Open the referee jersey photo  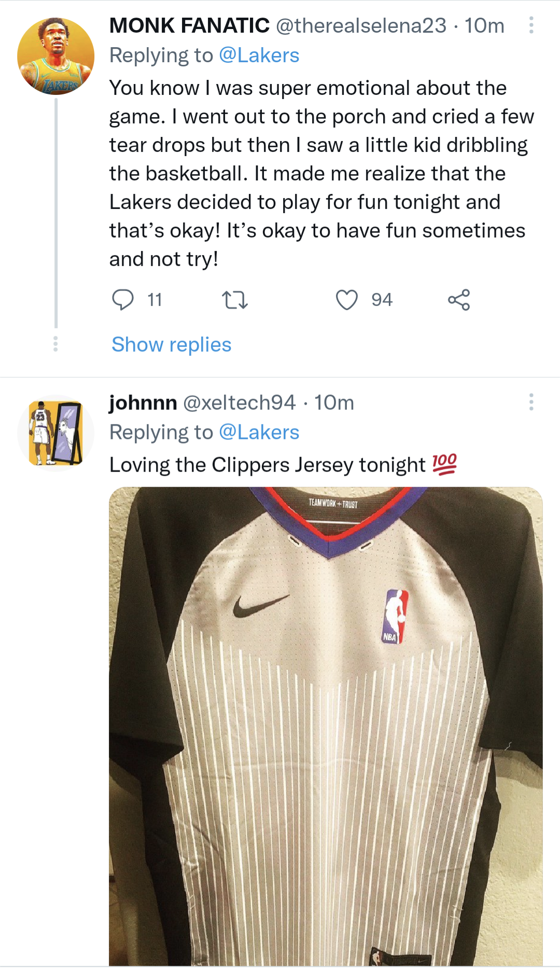point(326,726)
